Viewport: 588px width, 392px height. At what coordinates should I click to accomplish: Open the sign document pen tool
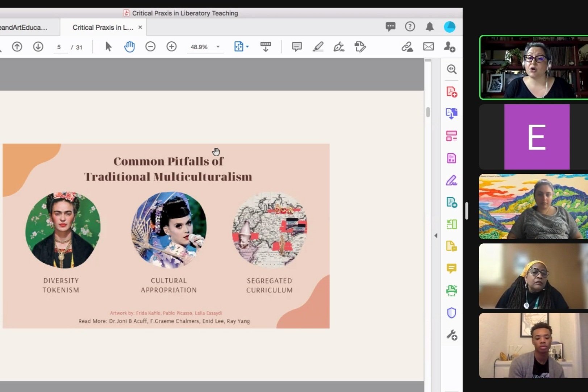click(339, 47)
